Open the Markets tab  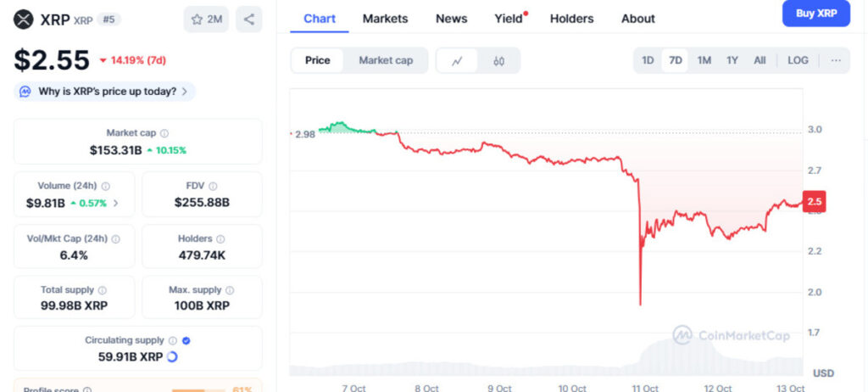click(x=385, y=19)
